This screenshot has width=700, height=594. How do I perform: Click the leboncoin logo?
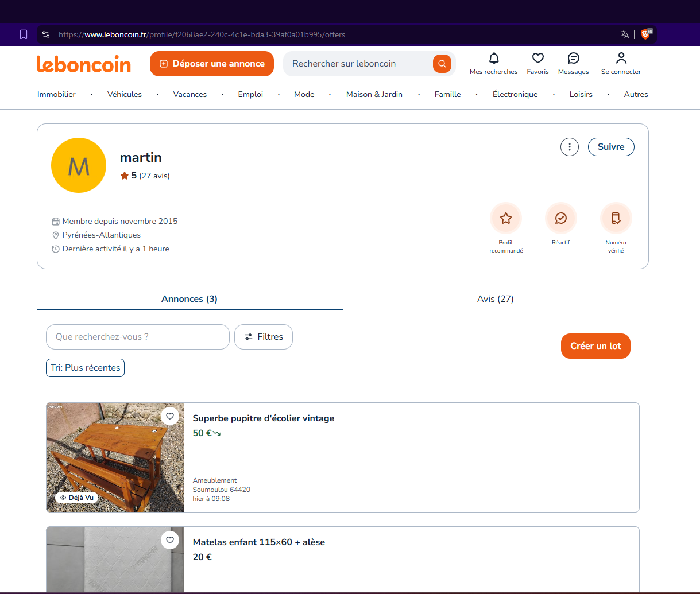(x=84, y=64)
